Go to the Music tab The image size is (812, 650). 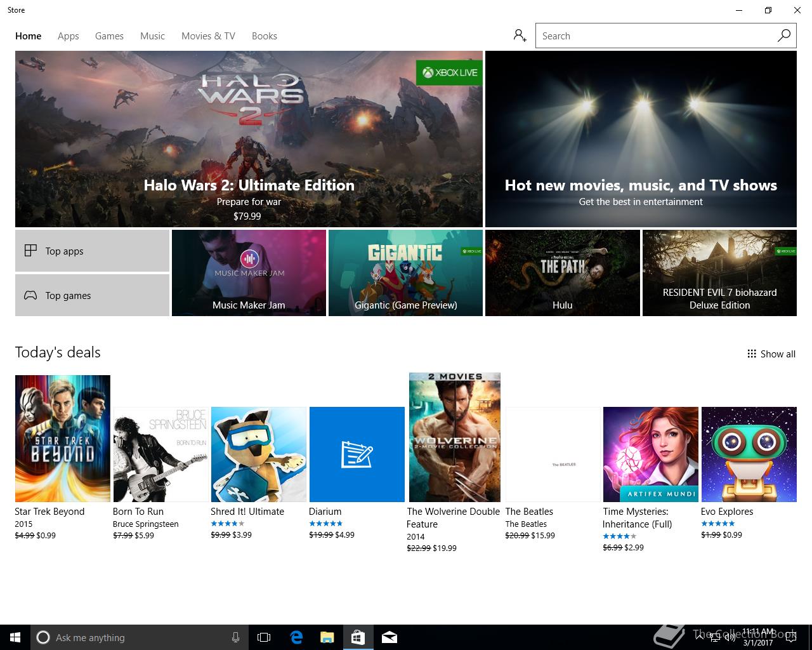[x=152, y=36]
